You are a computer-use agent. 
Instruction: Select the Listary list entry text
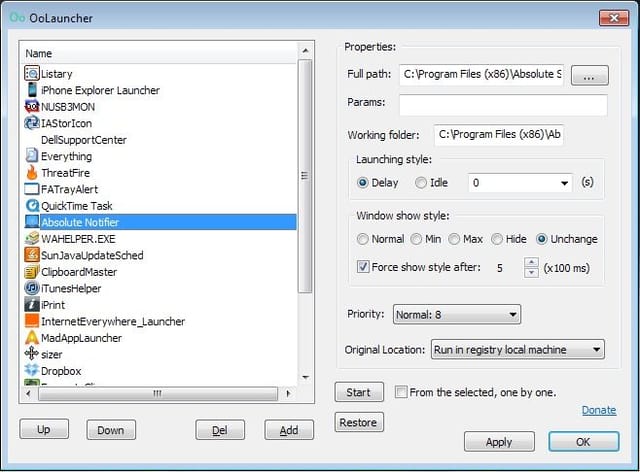pos(57,74)
